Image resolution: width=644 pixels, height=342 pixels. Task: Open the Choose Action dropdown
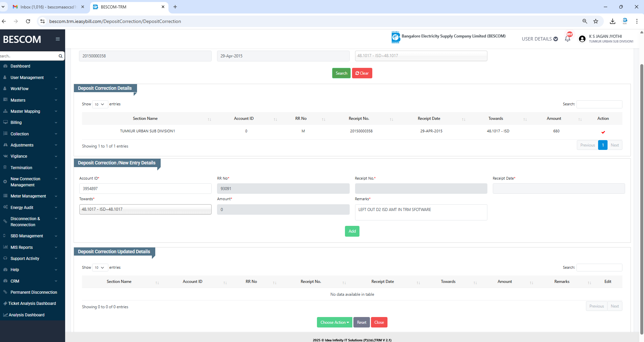[334, 322]
